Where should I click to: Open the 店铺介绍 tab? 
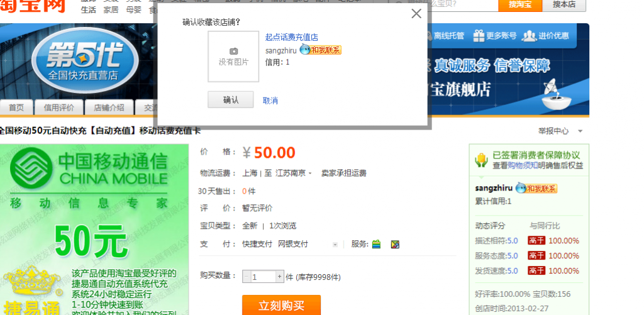(109, 108)
